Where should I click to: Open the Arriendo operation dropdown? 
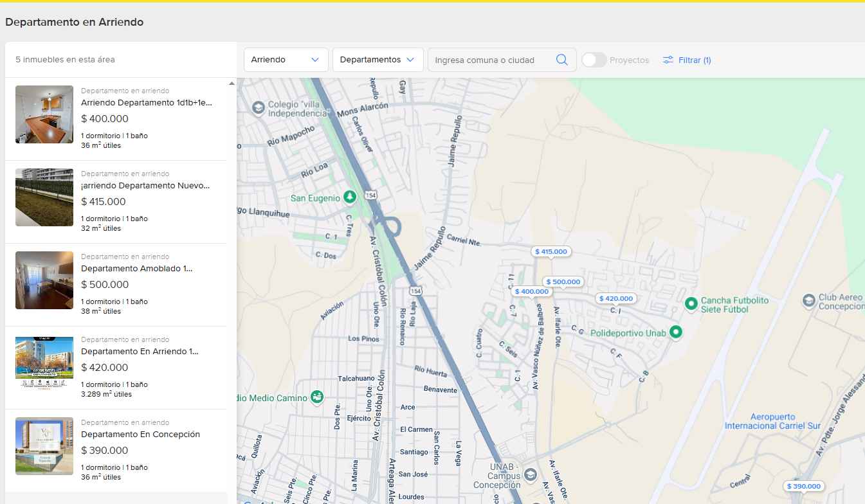pos(286,60)
